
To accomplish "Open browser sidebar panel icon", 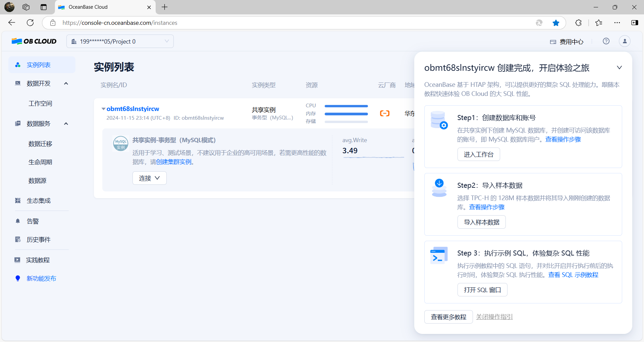I will tap(635, 22).
